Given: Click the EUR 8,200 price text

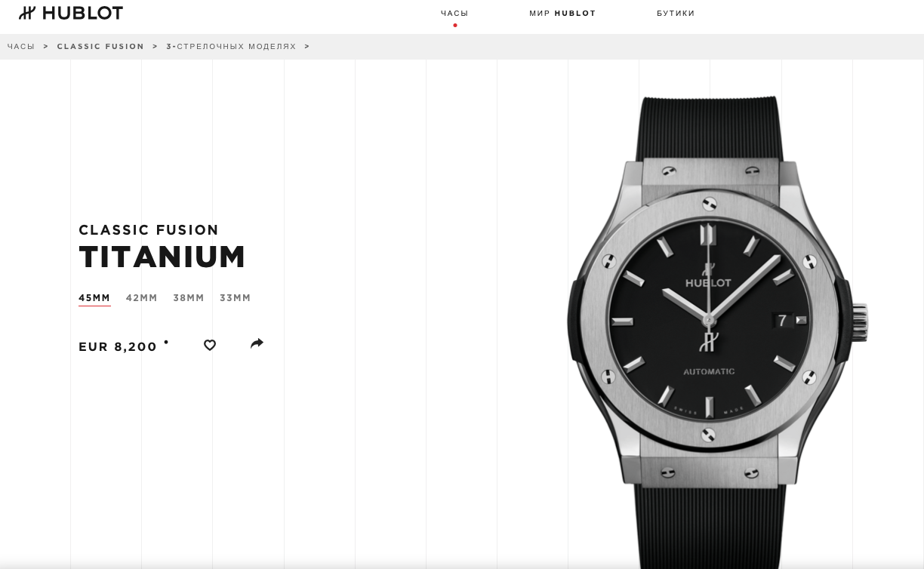Looking at the screenshot, I should point(118,347).
